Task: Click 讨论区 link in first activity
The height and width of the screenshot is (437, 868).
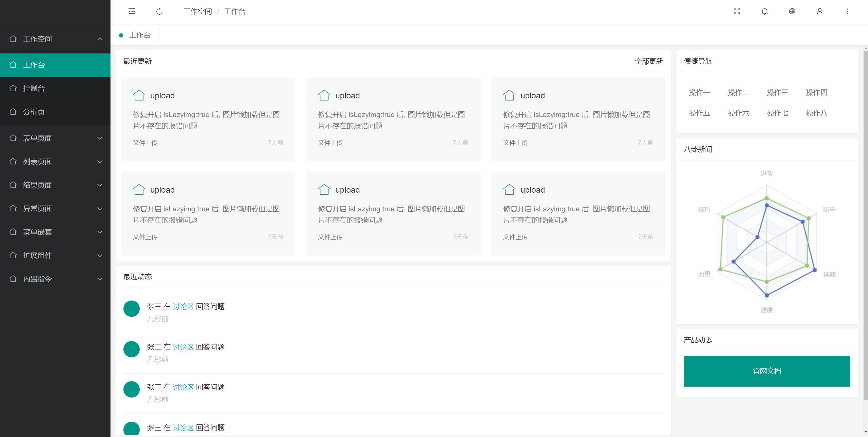Action: [183, 306]
